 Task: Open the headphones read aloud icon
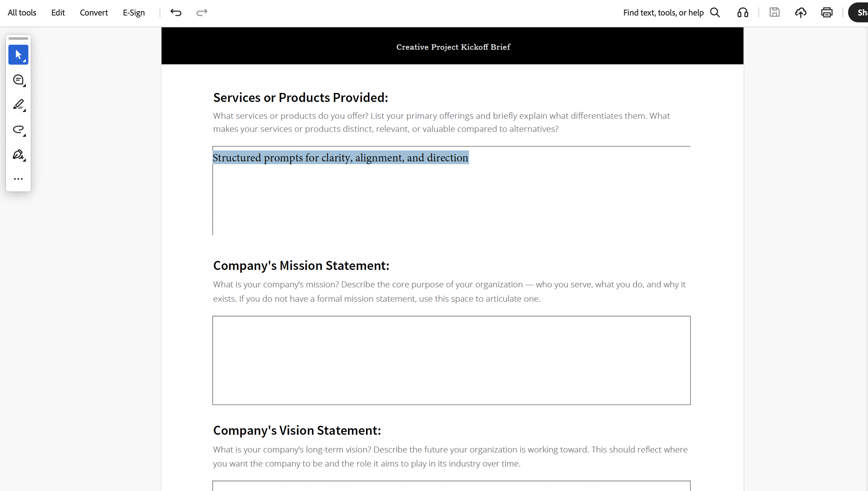[x=743, y=13]
